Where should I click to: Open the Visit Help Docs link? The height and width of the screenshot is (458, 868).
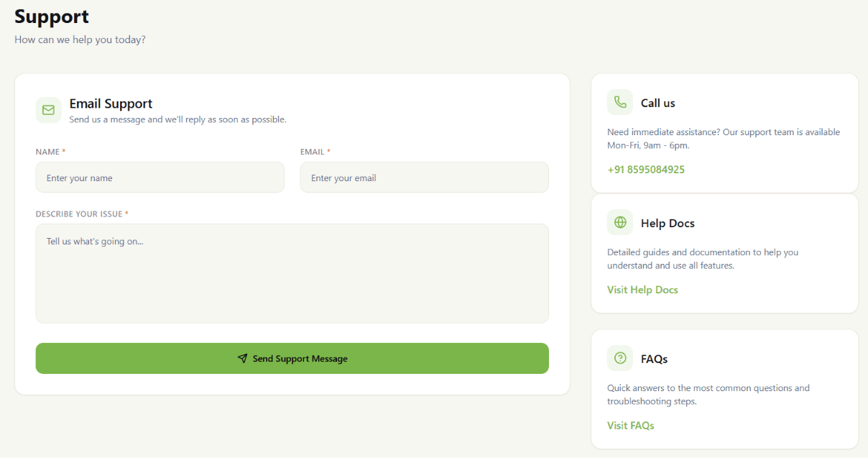[x=642, y=290]
